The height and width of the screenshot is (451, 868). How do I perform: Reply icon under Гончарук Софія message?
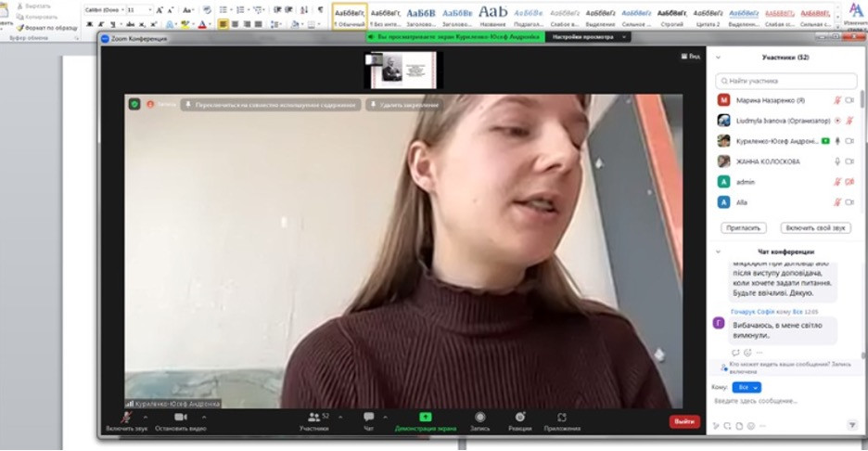pyautogui.click(x=735, y=353)
